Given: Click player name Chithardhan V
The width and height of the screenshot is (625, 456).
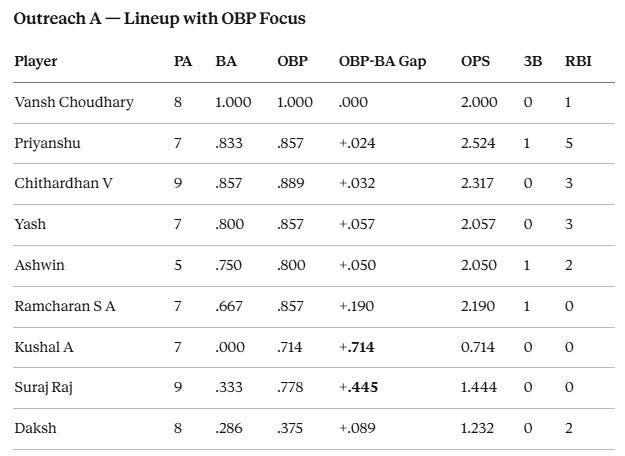Looking at the screenshot, I should click(x=63, y=183).
